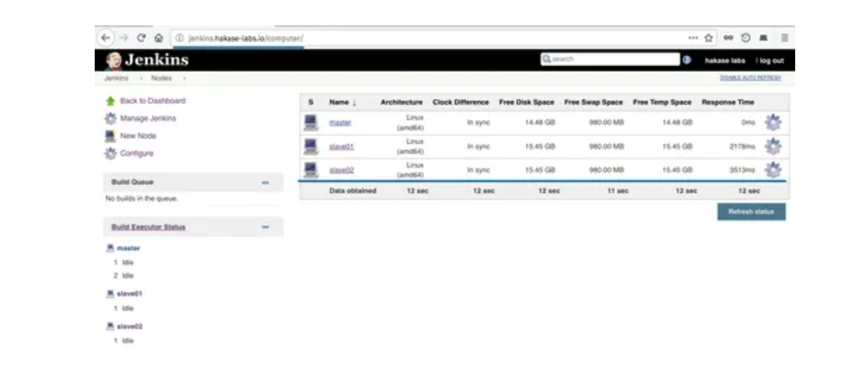Click the Refresh status button
Screen dimensions: 868x384
click(x=751, y=212)
